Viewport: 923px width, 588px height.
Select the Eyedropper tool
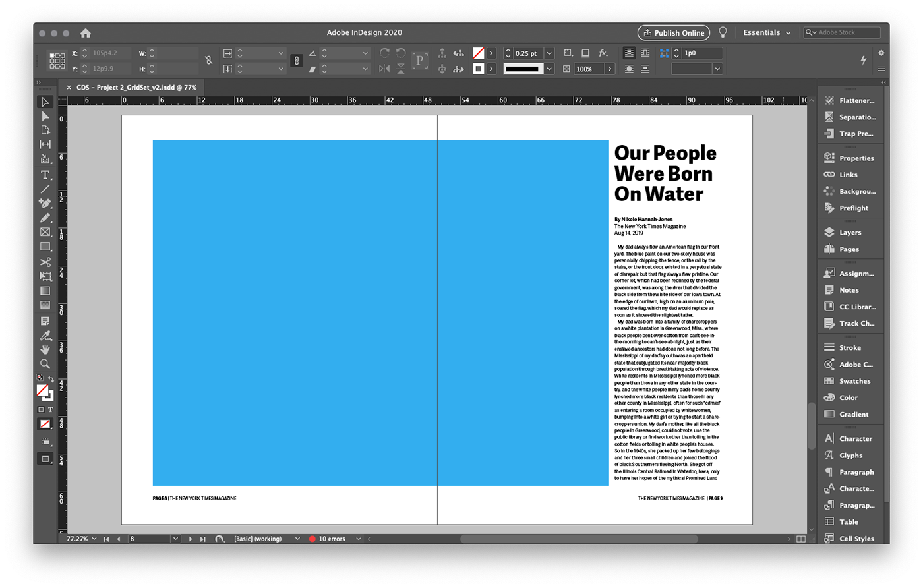click(x=45, y=336)
